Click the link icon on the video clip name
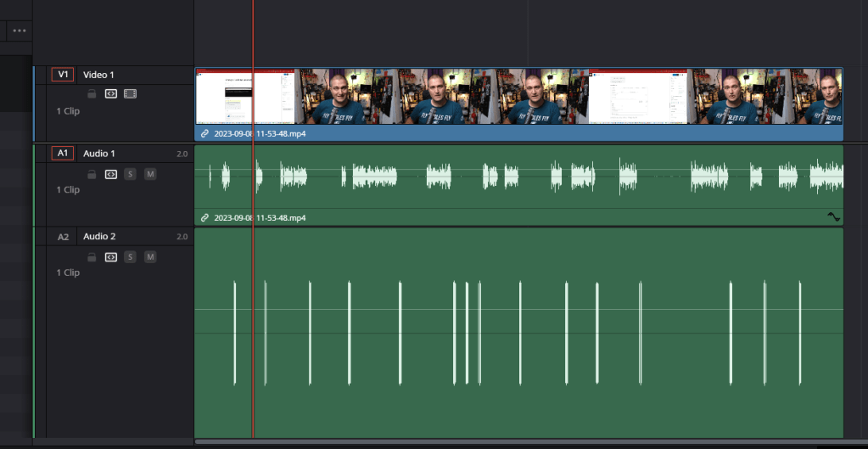 point(204,133)
